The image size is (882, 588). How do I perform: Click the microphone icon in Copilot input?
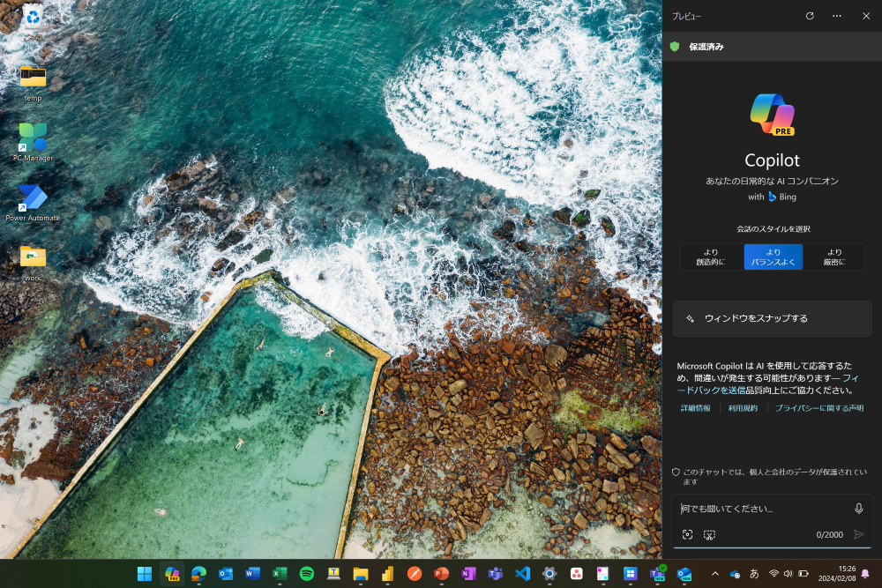(x=858, y=509)
